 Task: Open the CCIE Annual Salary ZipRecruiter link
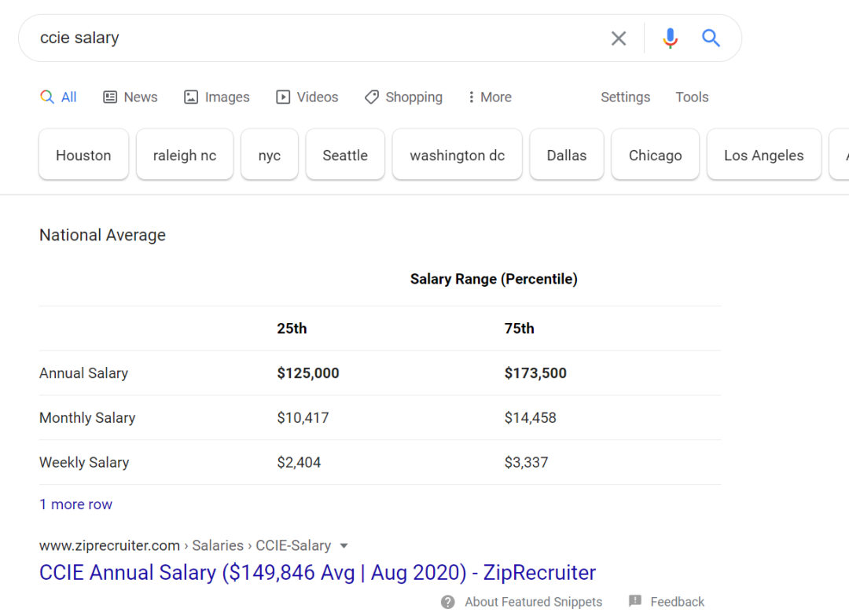click(x=318, y=572)
